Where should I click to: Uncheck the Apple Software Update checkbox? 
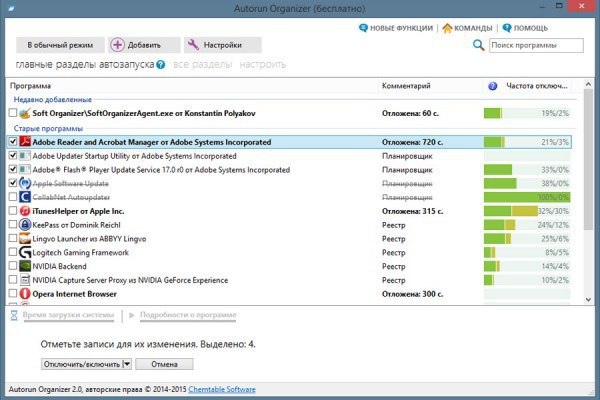[13, 183]
